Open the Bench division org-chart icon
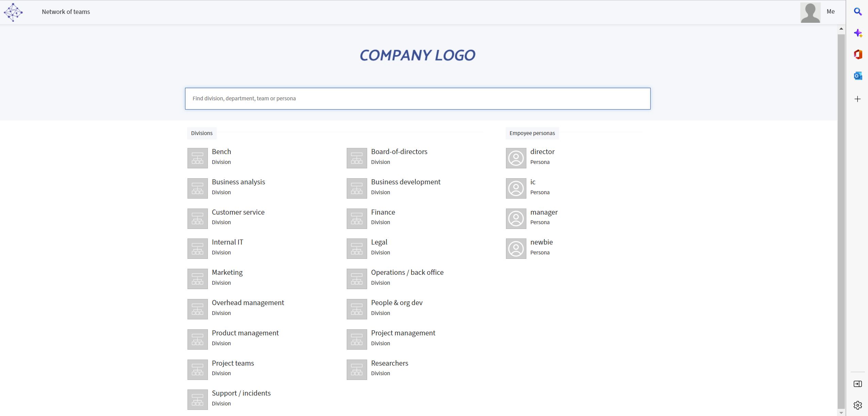Image resolution: width=868 pixels, height=416 pixels. coord(197,158)
